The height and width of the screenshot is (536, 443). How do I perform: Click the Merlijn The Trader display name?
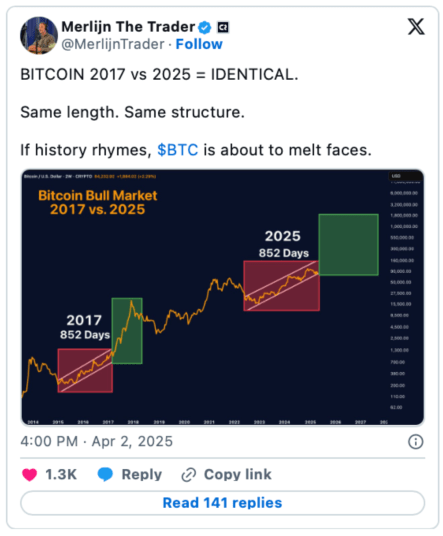128,27
